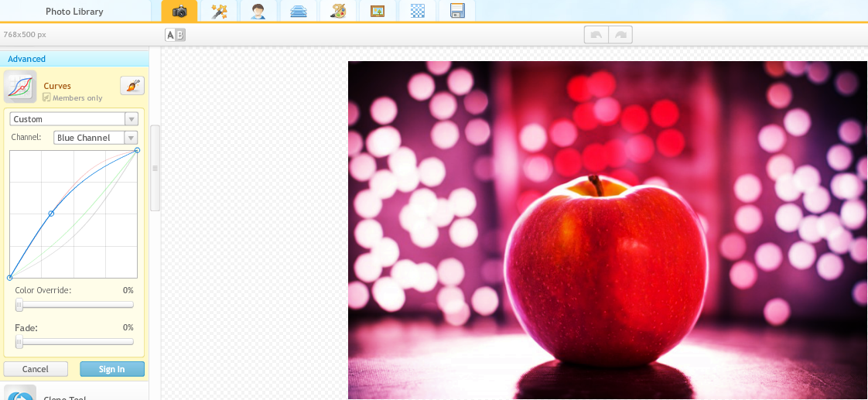Click the Sign in button

pos(112,369)
